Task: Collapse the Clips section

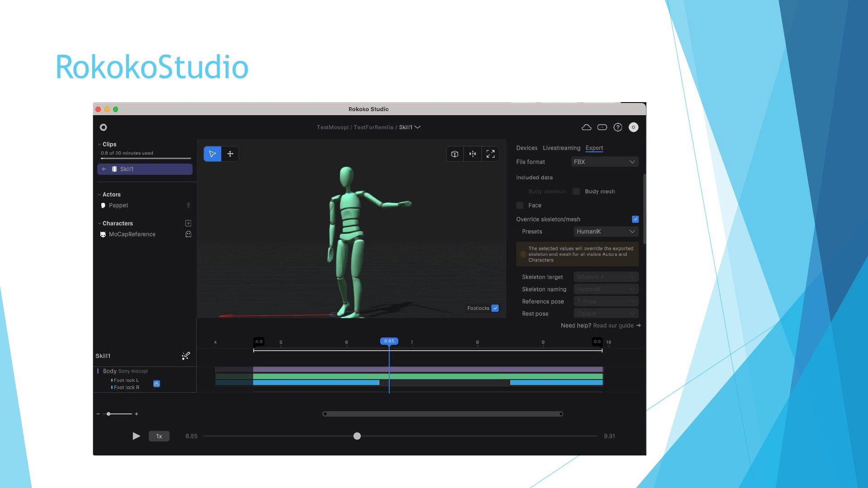Action: [x=99, y=145]
